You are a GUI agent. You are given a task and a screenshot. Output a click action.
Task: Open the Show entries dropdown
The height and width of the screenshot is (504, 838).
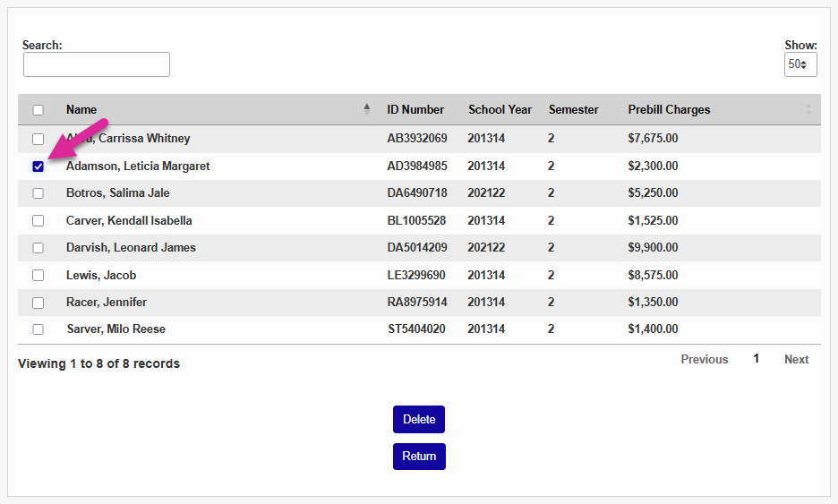[x=800, y=64]
